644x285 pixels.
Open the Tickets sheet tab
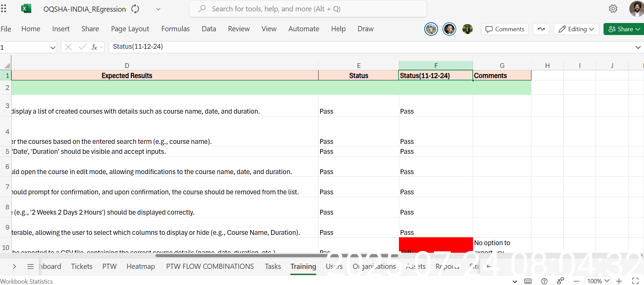pos(82,266)
